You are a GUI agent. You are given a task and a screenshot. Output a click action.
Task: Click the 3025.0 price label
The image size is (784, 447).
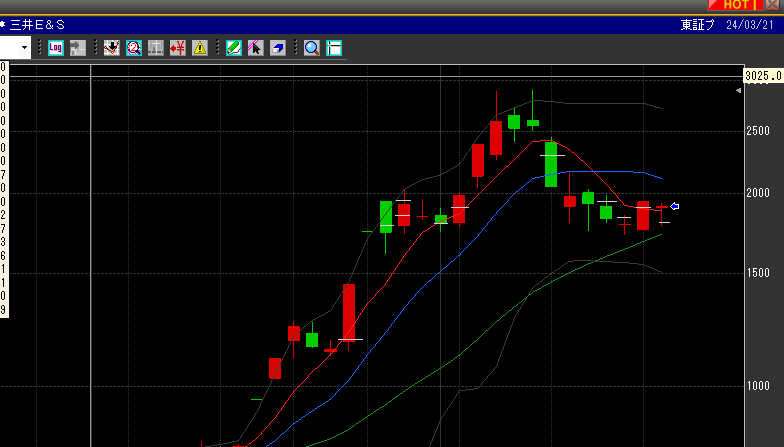pos(763,76)
